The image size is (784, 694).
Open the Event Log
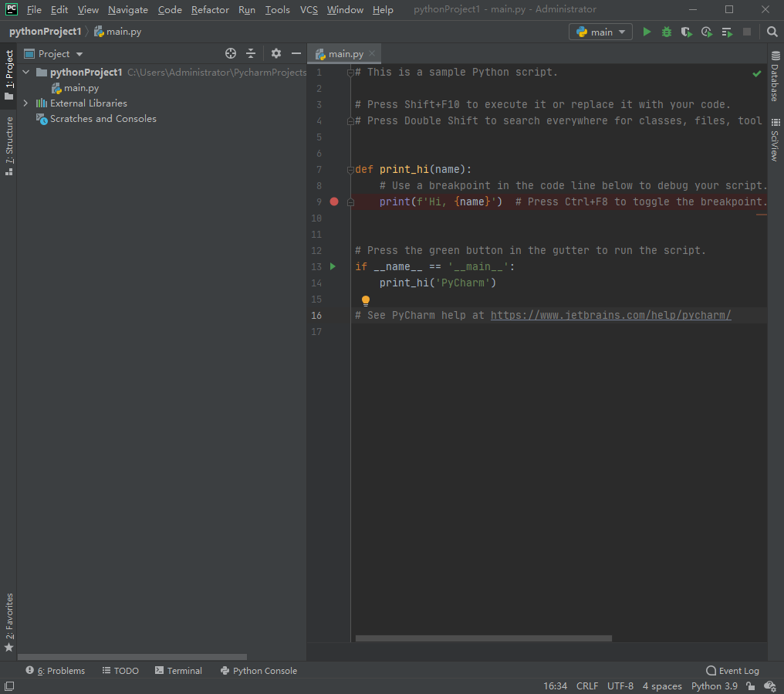pyautogui.click(x=732, y=671)
